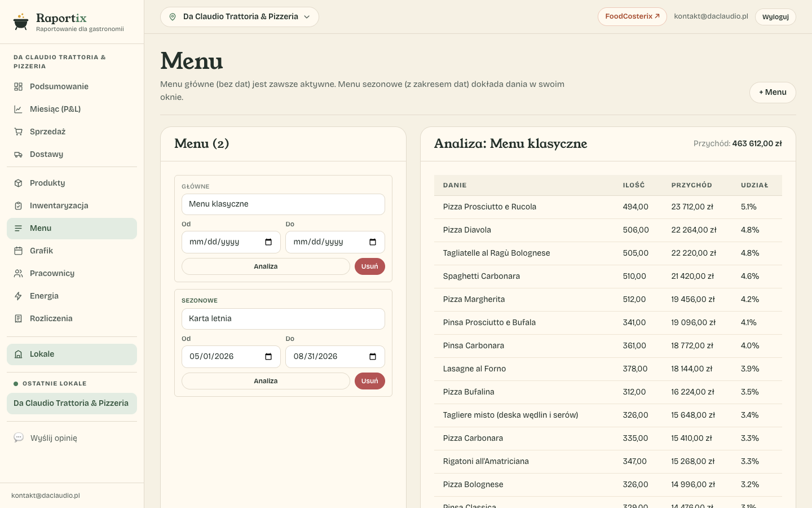Click the Produkty box icon
Viewport: 812px width, 508px height.
tap(19, 183)
